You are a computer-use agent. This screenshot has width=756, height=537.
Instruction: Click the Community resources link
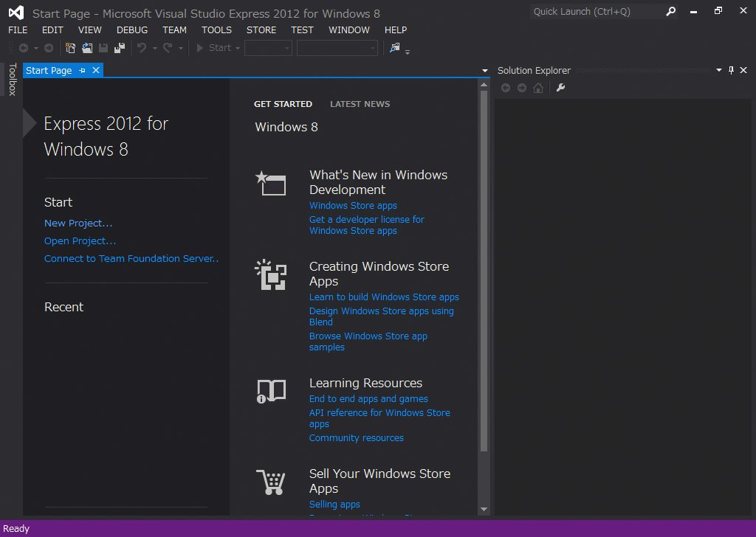point(357,437)
